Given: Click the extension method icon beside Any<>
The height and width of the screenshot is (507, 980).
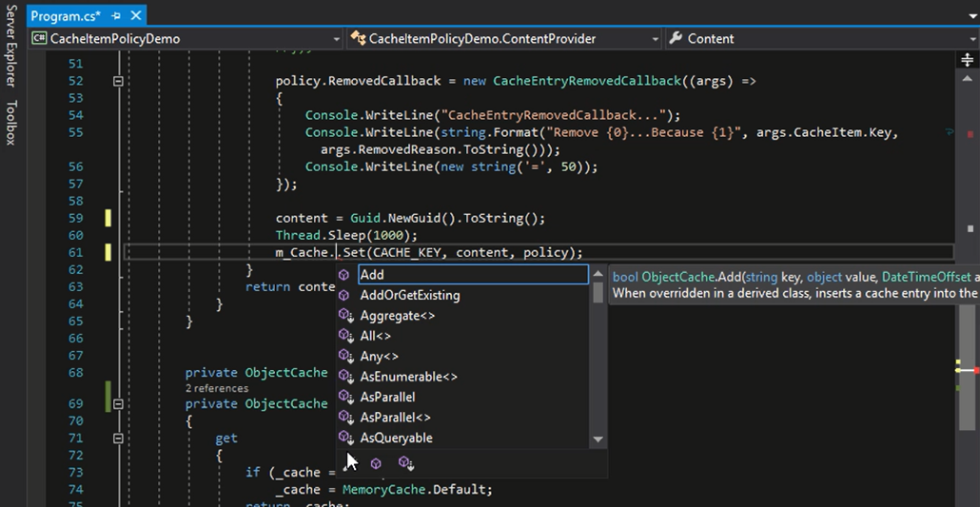Looking at the screenshot, I should [x=345, y=357].
